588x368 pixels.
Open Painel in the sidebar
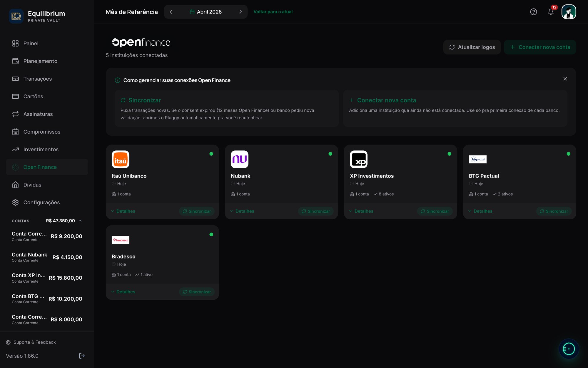(x=47, y=44)
